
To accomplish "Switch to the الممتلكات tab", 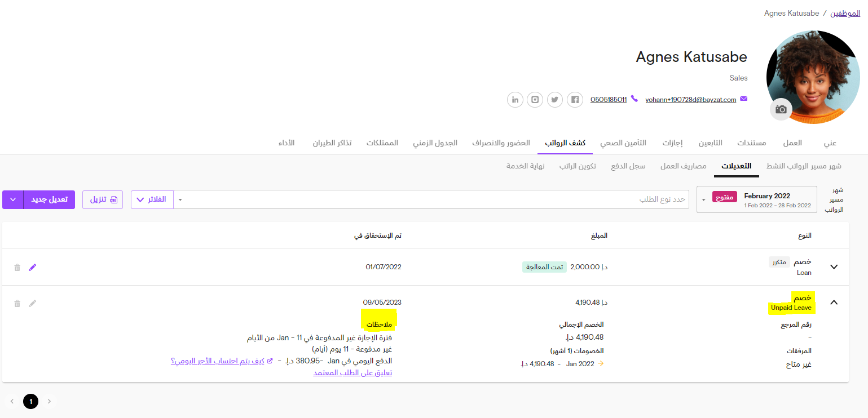I will click(382, 143).
